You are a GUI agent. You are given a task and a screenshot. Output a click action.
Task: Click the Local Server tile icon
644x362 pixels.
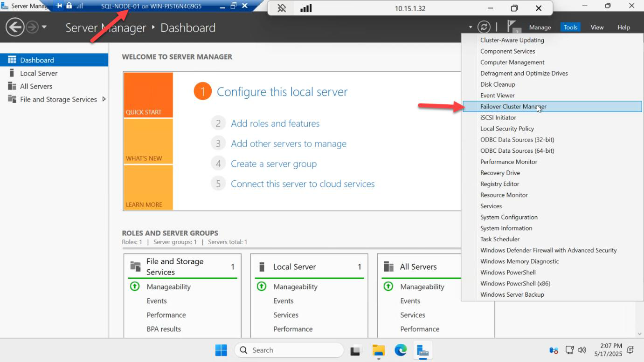pos(262,266)
